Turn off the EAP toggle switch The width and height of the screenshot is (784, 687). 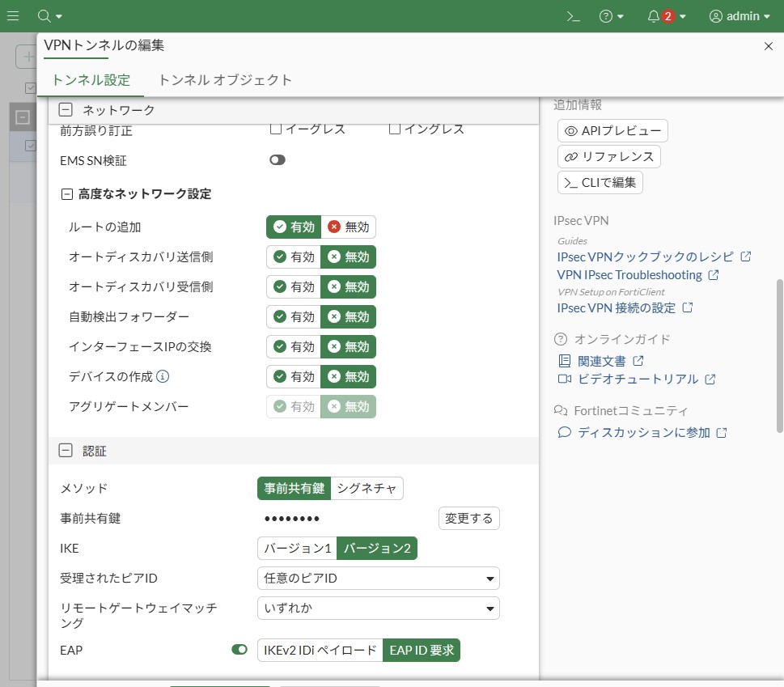(239, 649)
